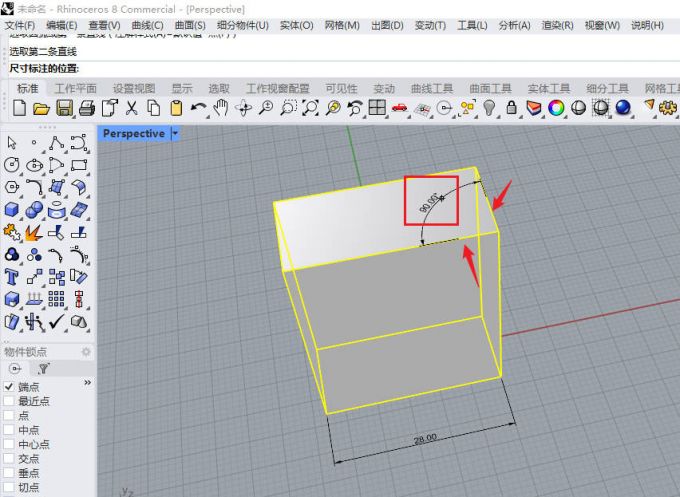Viewport: 680px width, 497px height.
Task: Click the Join puzzle pieces icon
Action: (12, 232)
